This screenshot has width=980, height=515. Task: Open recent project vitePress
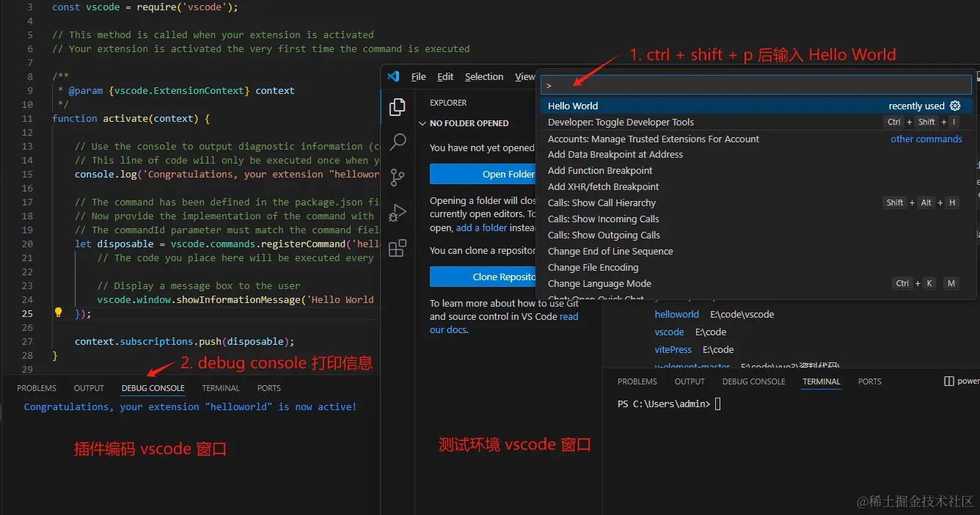click(x=673, y=349)
